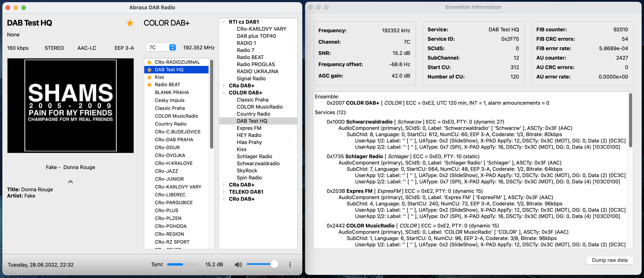Select CRo-DAB PRAHA in service list
The image size is (644, 278).
pyautogui.click(x=177, y=139)
